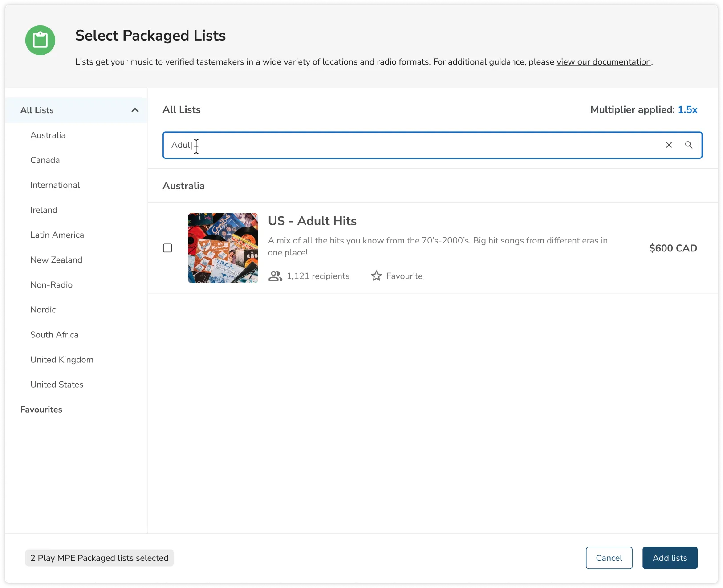Click the Favourite star icon
Viewport: 723px width, 588px height.
point(376,276)
